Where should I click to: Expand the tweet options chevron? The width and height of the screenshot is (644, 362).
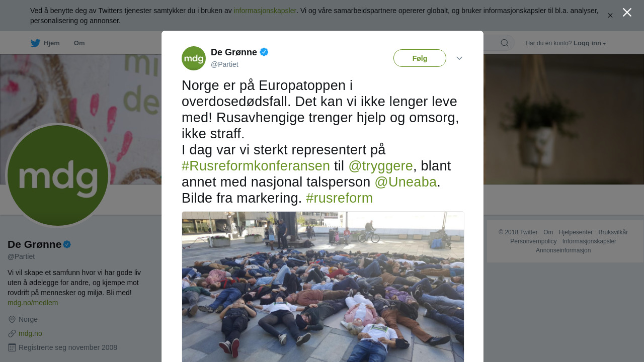coord(459,58)
